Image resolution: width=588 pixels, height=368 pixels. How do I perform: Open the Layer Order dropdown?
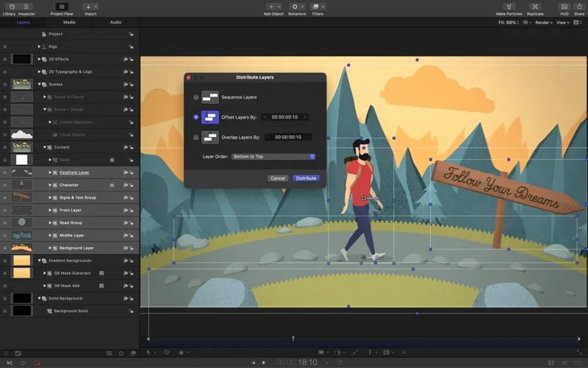pyautogui.click(x=273, y=157)
